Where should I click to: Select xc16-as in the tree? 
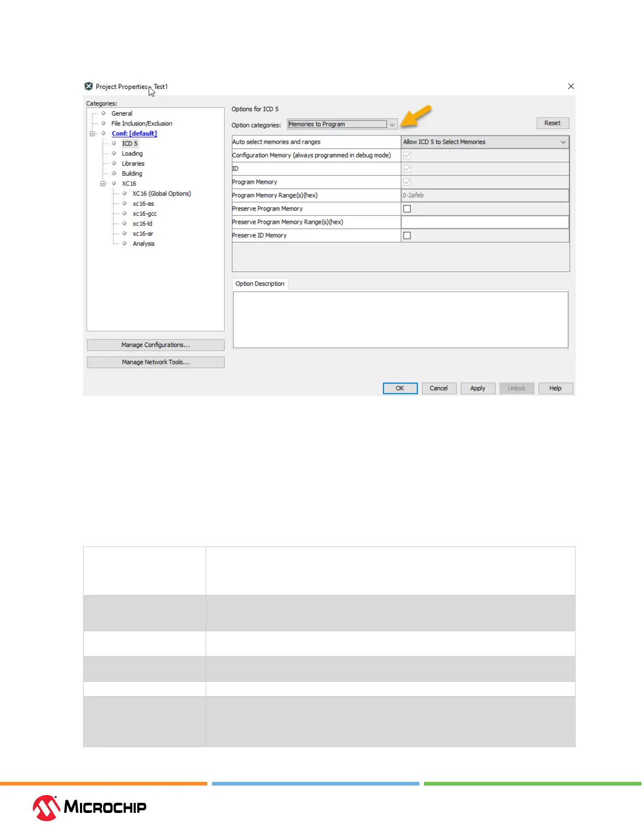(143, 204)
